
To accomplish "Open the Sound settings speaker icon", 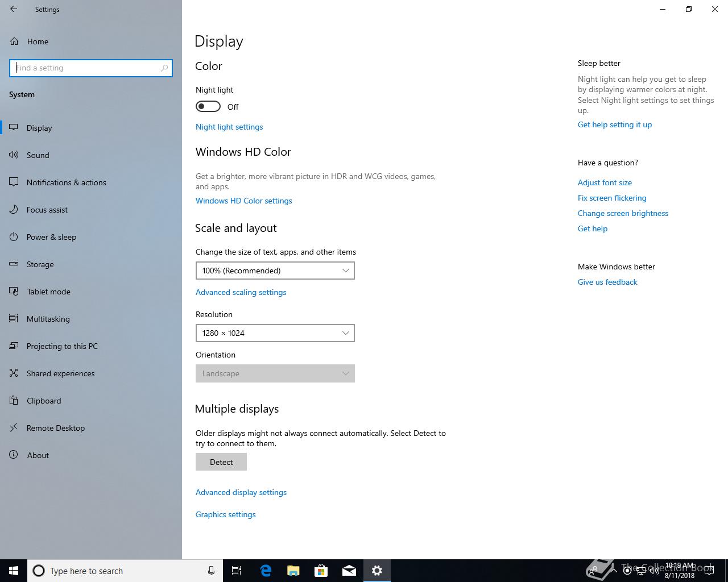I will (14, 155).
